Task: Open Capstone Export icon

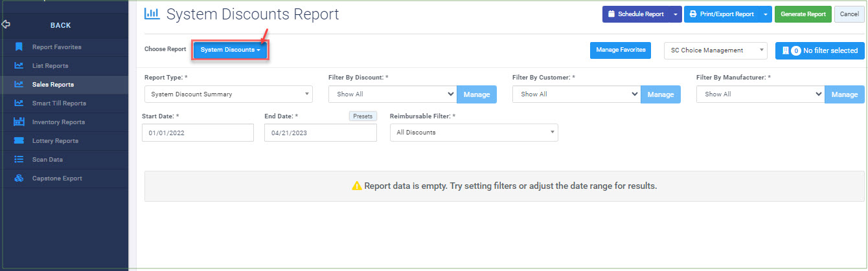Action: click(19, 178)
